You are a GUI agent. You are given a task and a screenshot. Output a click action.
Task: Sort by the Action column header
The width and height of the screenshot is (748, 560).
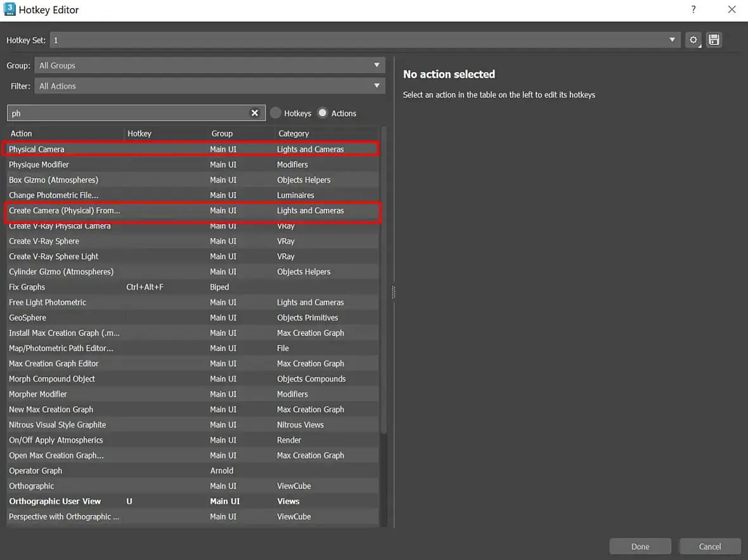point(65,134)
